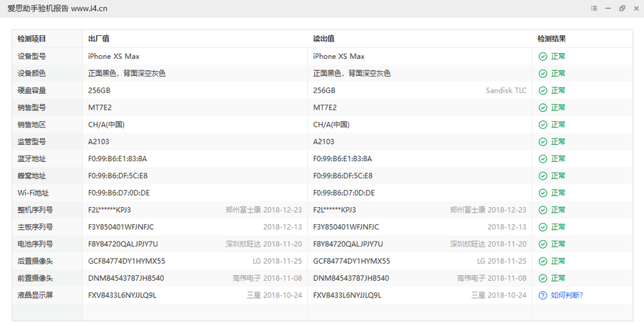Select the 前置摄像头 row label
Viewport: 644px width, 326px height.
coord(35,278)
